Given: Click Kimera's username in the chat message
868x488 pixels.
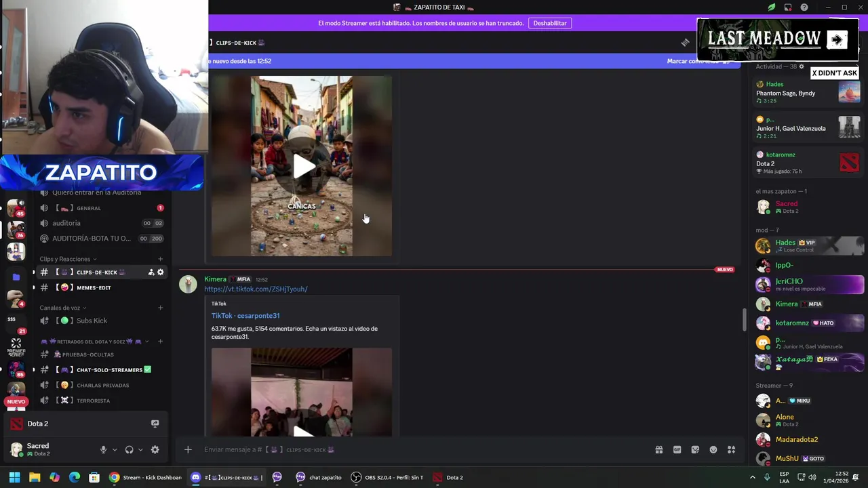Looking at the screenshot, I should point(215,279).
